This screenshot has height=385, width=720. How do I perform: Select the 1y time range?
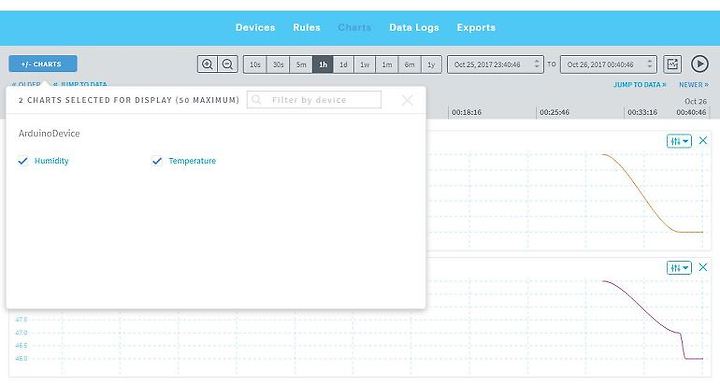(431, 64)
